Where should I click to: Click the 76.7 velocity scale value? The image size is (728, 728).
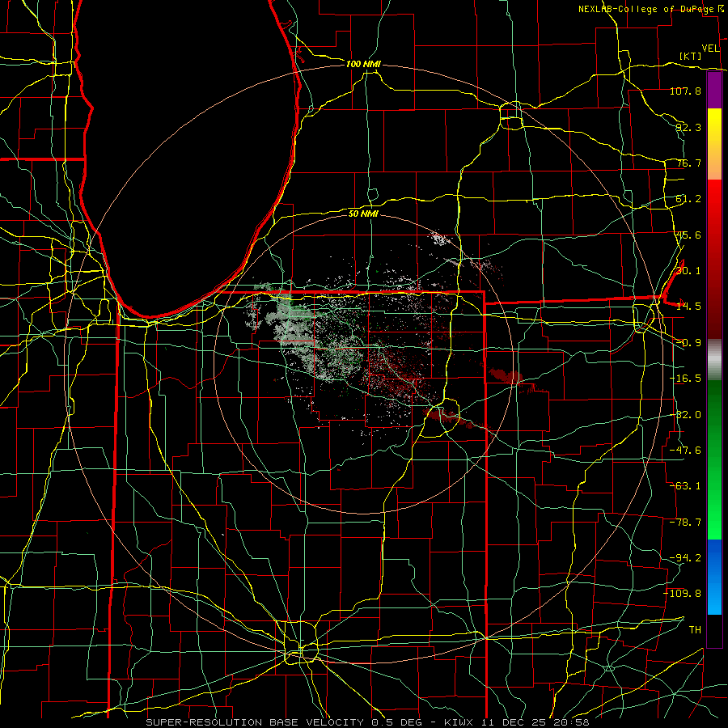click(x=688, y=163)
